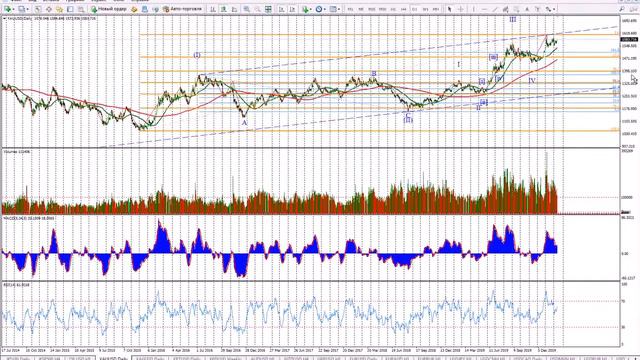Click the current price marker on scale

(x=629, y=40)
